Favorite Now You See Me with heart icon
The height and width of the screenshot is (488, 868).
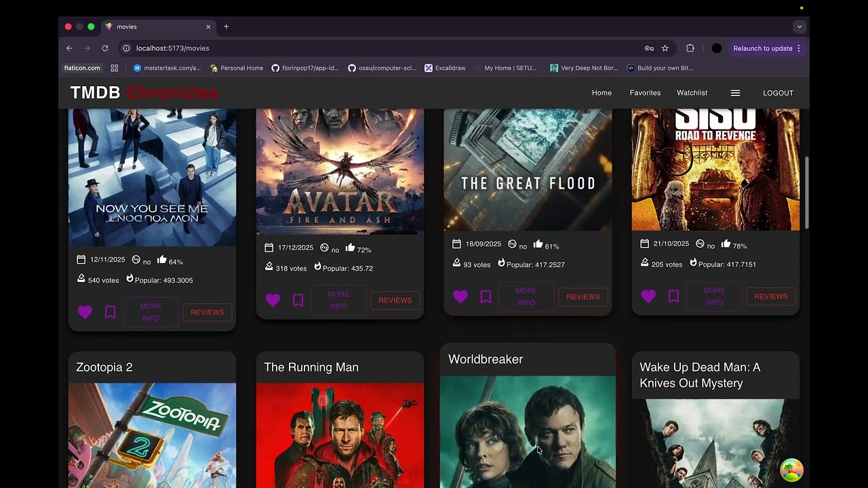pyautogui.click(x=85, y=312)
